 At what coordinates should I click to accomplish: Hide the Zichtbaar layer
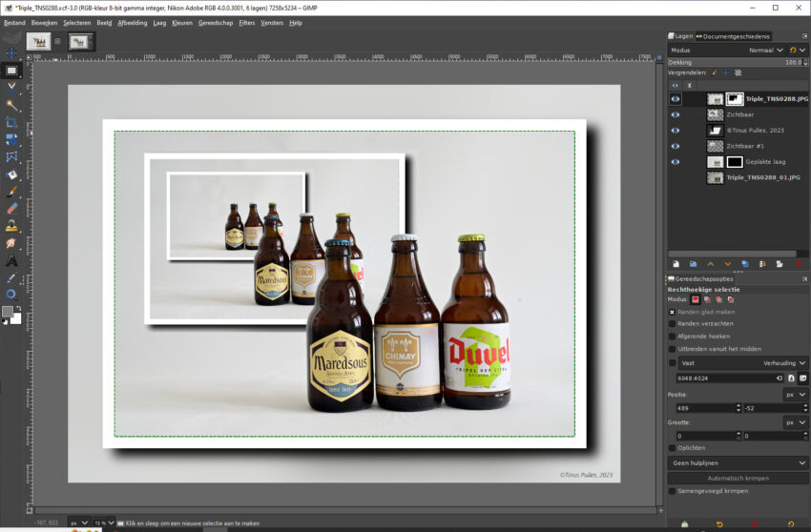675,114
